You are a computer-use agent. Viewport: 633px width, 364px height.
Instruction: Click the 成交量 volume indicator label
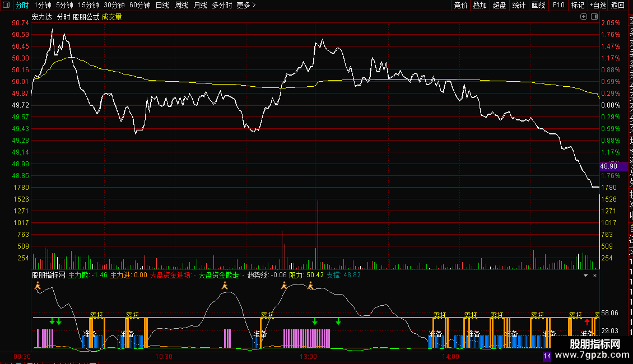click(111, 17)
